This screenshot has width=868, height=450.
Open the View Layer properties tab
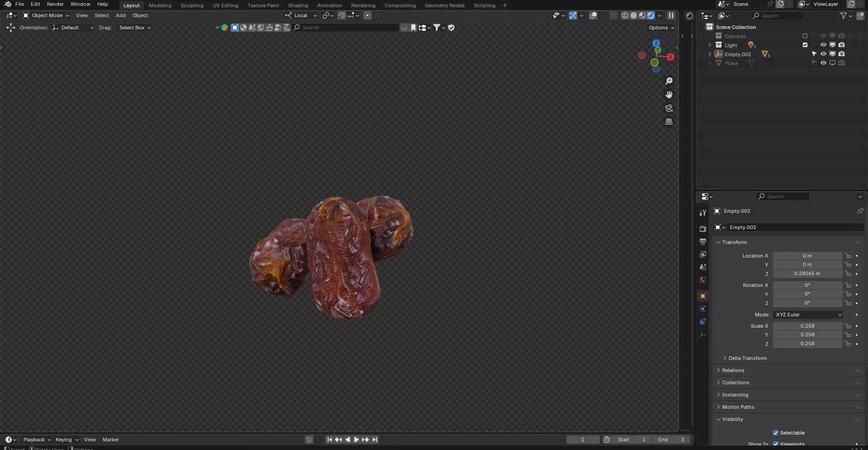pyautogui.click(x=702, y=254)
